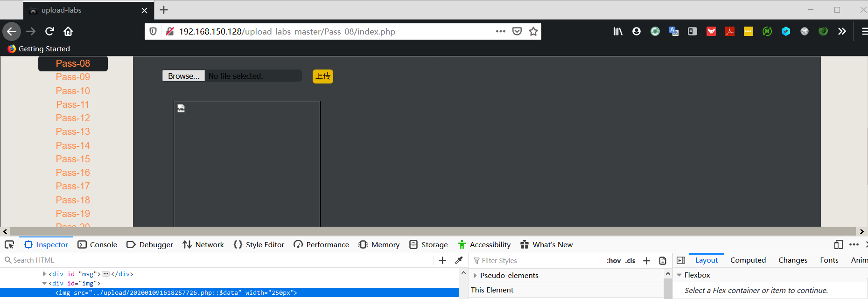Click in the Filter Styles field
The height and width of the screenshot is (299, 868).
tap(537, 261)
